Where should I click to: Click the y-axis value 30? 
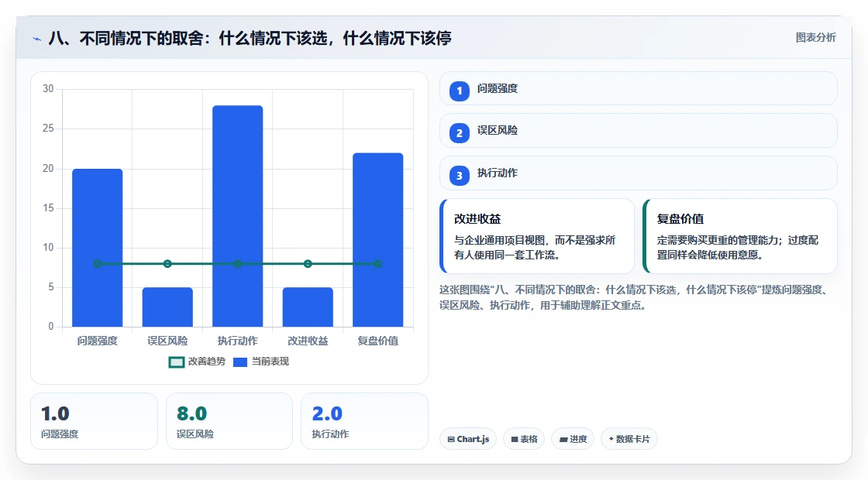pyautogui.click(x=48, y=89)
